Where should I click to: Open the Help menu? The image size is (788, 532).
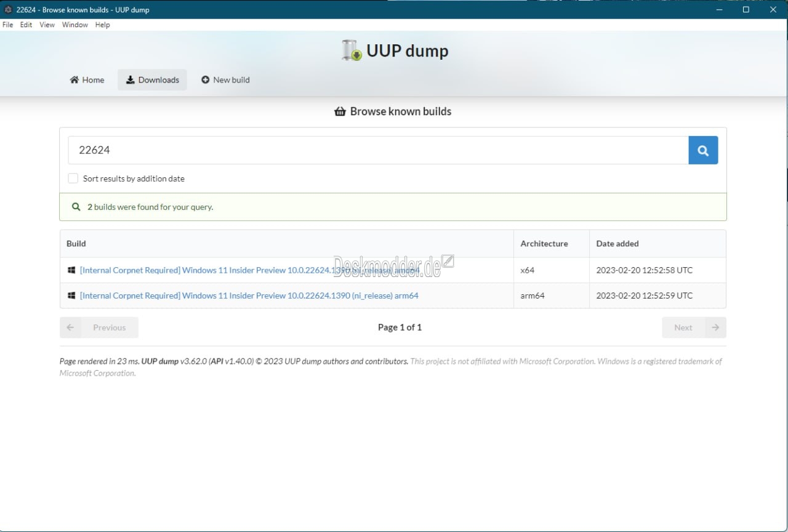[103, 25]
